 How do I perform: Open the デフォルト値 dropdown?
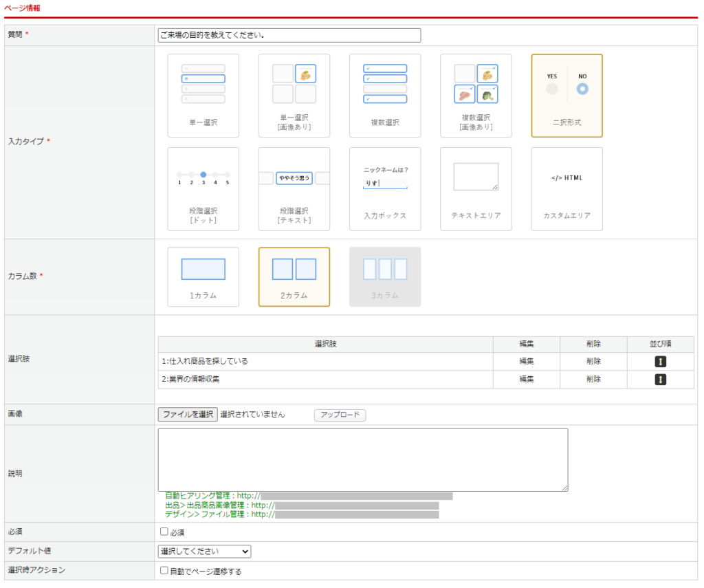pyautogui.click(x=204, y=552)
